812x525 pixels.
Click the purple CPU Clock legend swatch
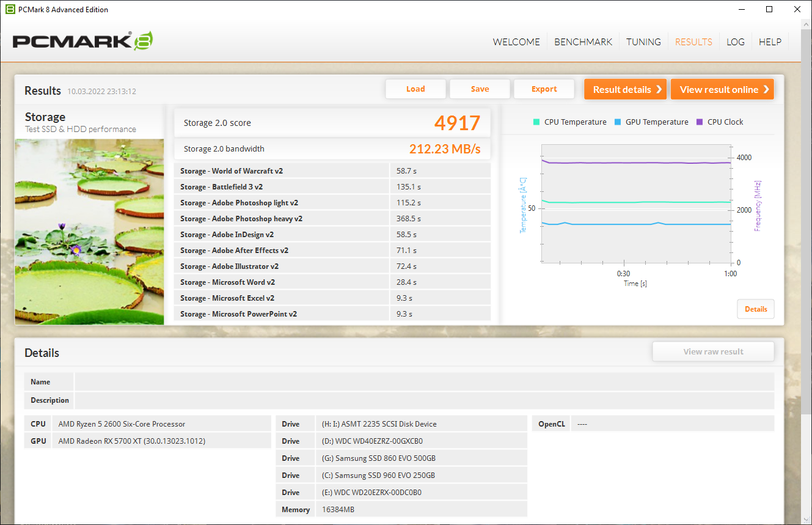pyautogui.click(x=700, y=122)
